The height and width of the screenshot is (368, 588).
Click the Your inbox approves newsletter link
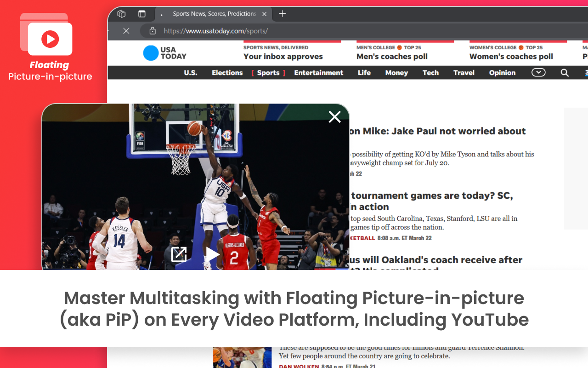click(283, 57)
